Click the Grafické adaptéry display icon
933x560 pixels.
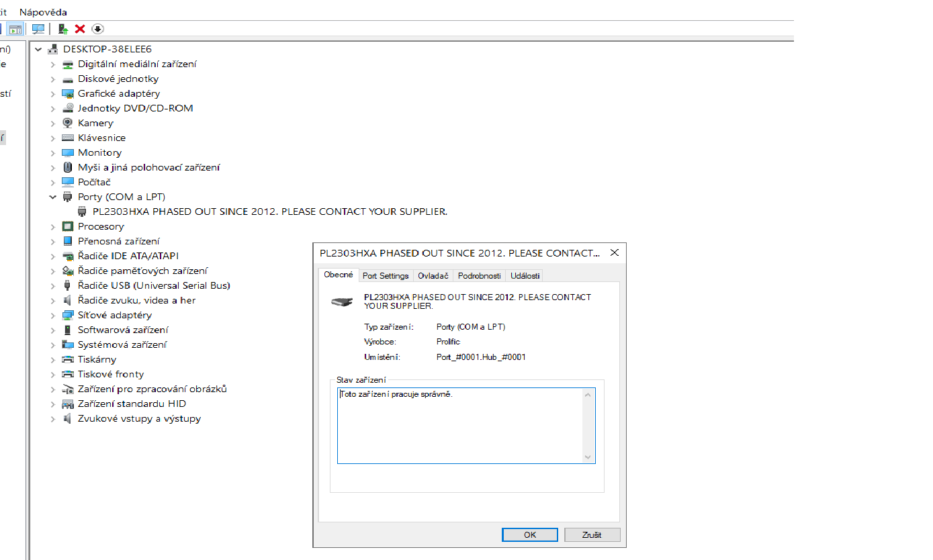67,93
